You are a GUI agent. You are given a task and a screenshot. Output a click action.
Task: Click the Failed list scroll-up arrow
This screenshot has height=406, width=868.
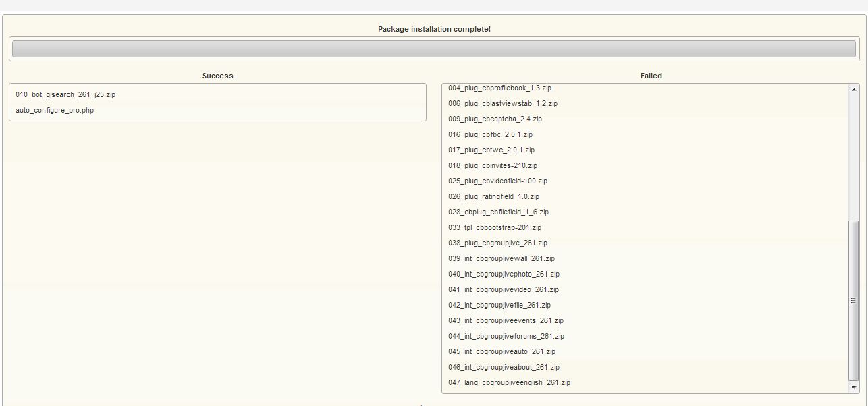coord(854,90)
